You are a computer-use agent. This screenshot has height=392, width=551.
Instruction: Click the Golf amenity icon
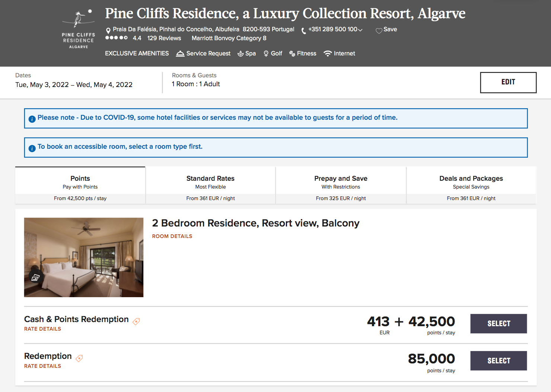click(x=266, y=54)
